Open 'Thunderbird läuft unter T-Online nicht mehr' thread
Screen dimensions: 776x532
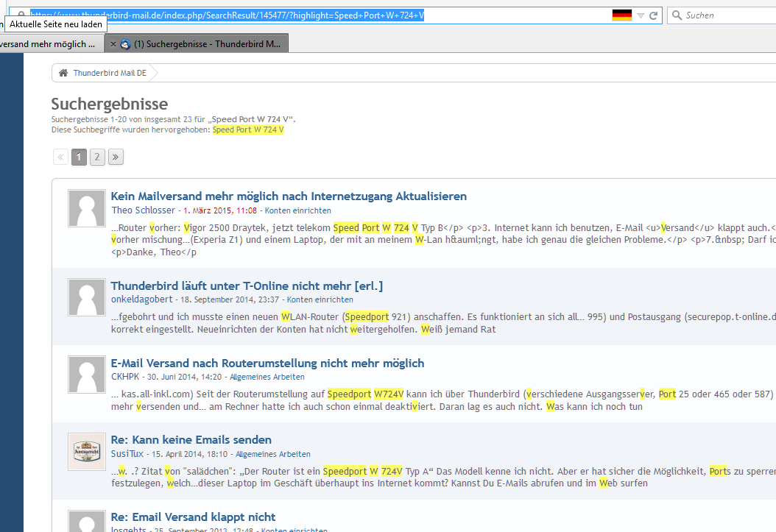coord(247,285)
